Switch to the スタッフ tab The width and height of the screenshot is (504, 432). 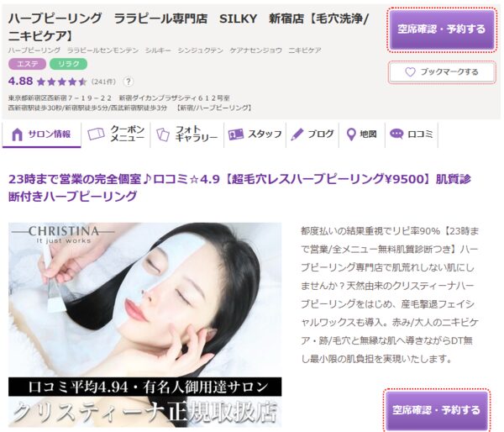[x=255, y=134]
